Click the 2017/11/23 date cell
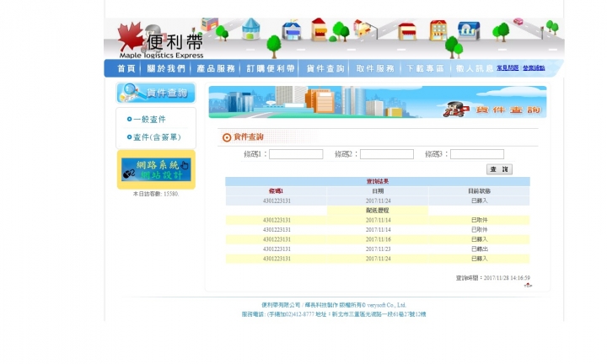This screenshot has width=607, height=364. pyautogui.click(x=379, y=249)
